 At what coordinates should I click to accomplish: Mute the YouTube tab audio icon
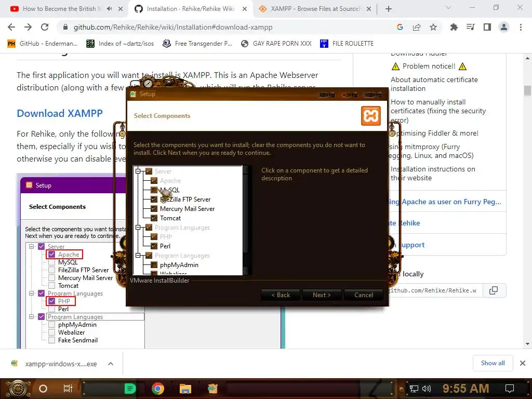[x=109, y=9]
